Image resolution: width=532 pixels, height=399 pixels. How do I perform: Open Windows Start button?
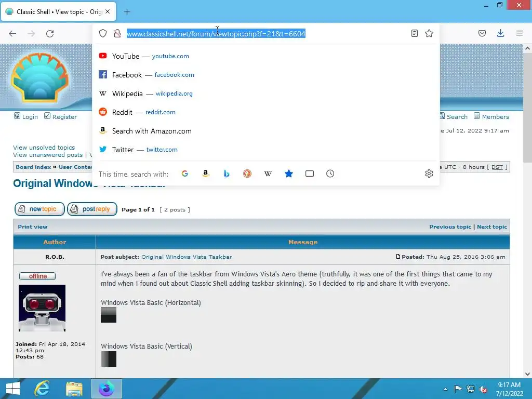13,389
